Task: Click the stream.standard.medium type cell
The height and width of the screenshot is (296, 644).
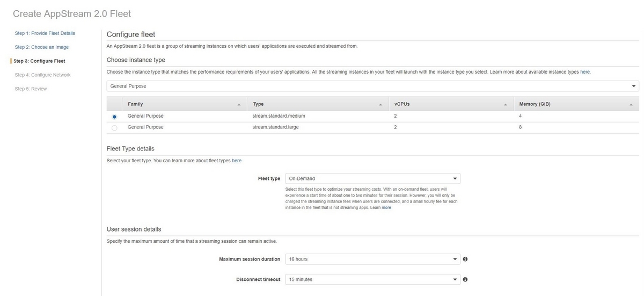Action: pyautogui.click(x=279, y=116)
